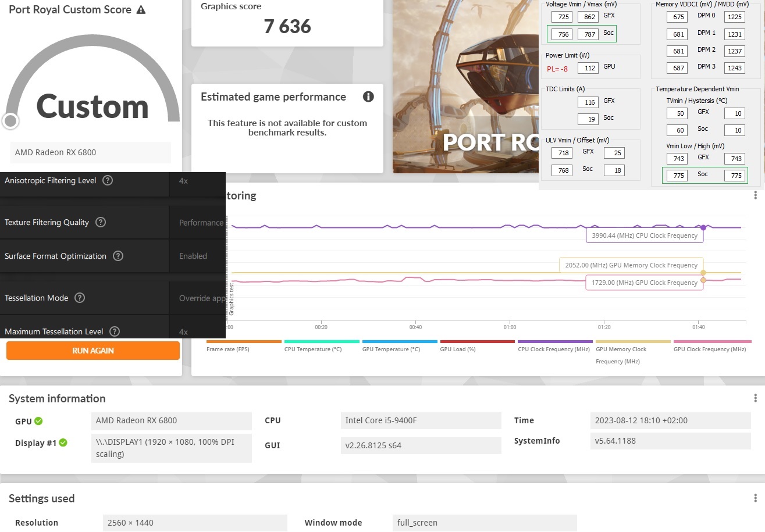Select the DPM 3 VDDCI field showing 687
Image resolution: width=765 pixels, height=532 pixels.
point(677,68)
